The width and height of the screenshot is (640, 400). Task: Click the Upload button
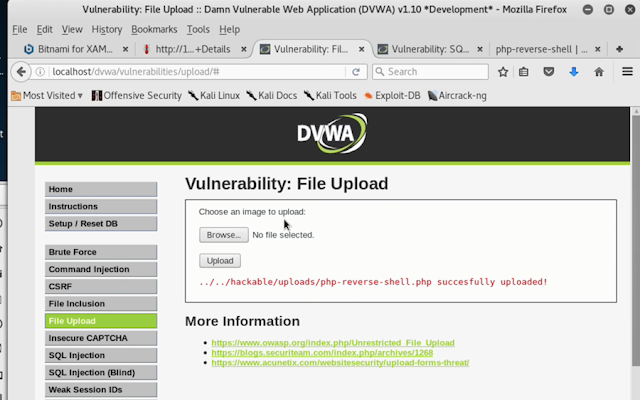tap(220, 261)
